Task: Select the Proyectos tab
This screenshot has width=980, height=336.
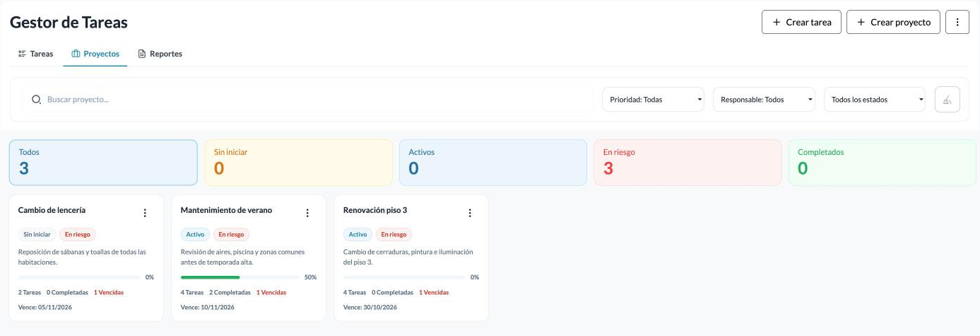Action: tap(95, 54)
